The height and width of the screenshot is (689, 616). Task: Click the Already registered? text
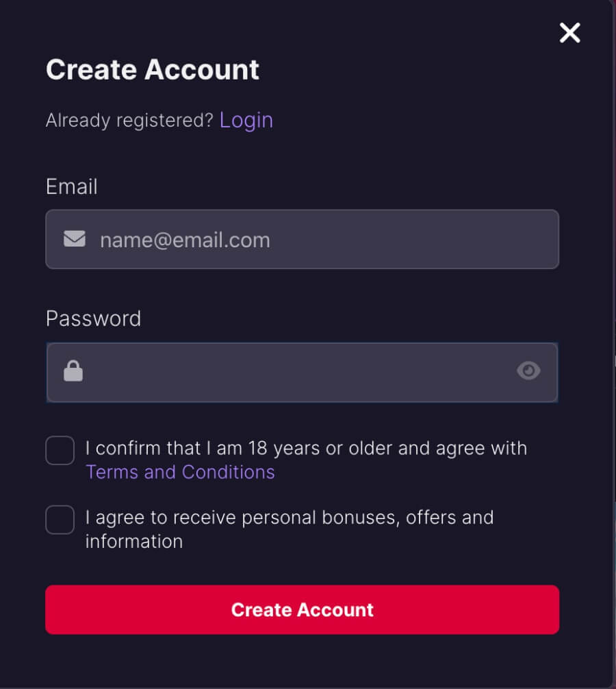coord(129,121)
